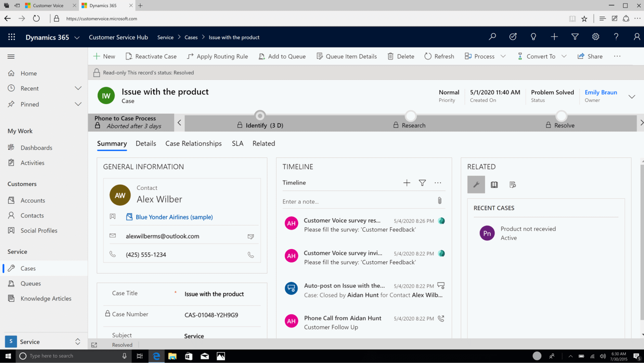The width and height of the screenshot is (644, 363).
Task: Expand the Dynamics 365 app switcher chevron
Action: coord(77,38)
